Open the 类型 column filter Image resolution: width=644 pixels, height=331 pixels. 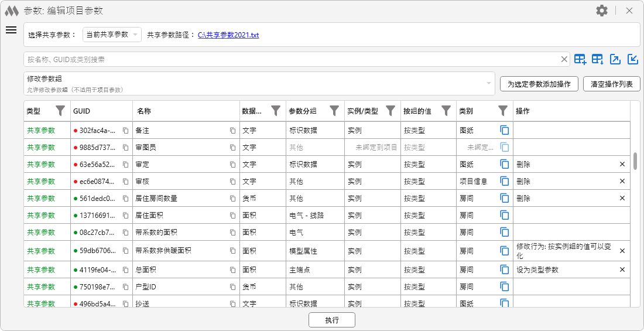click(x=60, y=110)
